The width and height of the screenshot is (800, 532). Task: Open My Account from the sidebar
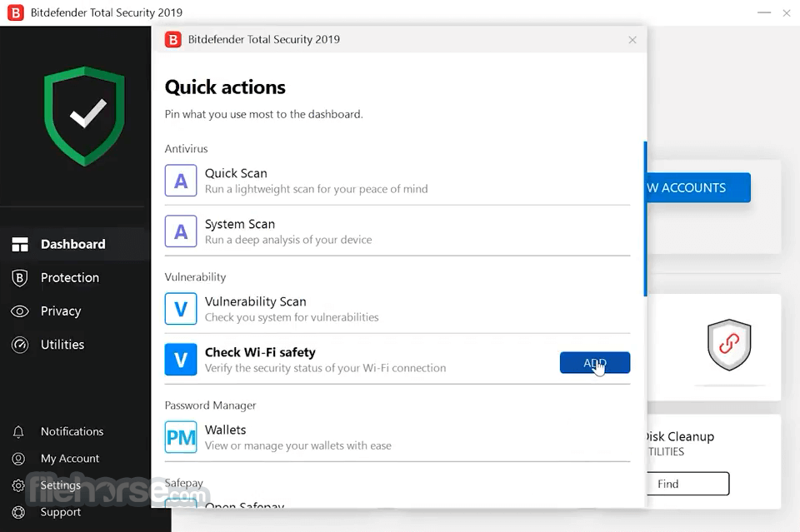(70, 459)
